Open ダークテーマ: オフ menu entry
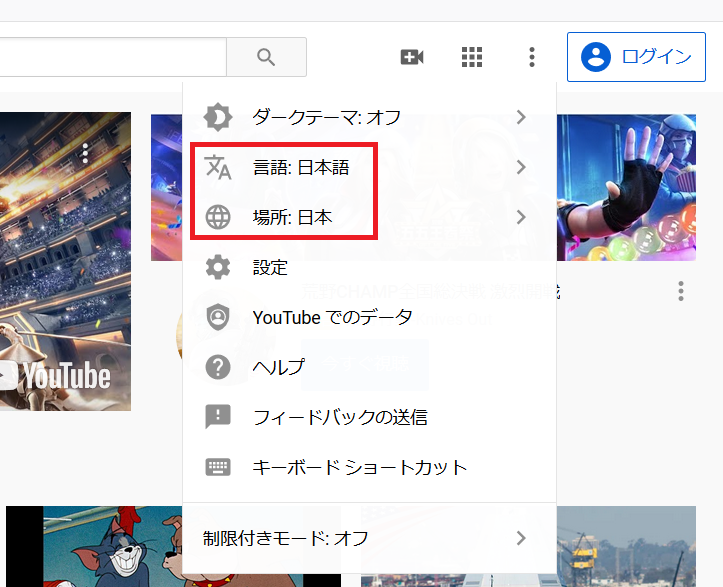The width and height of the screenshot is (723, 587). tap(369, 117)
